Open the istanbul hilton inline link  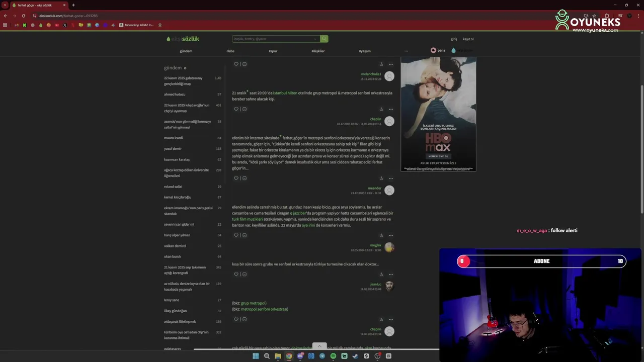pos(285,93)
